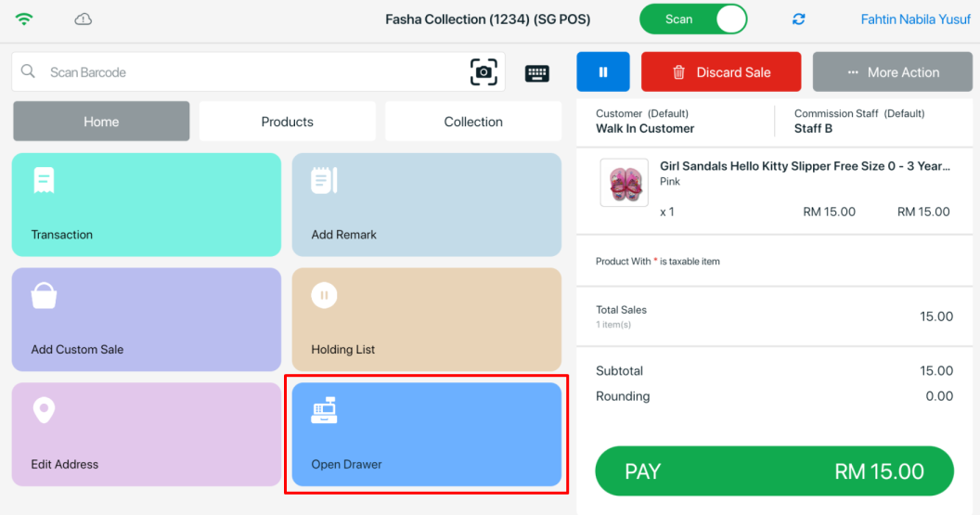The image size is (980, 515).
Task: Click the cloud status icon
Action: click(x=84, y=19)
